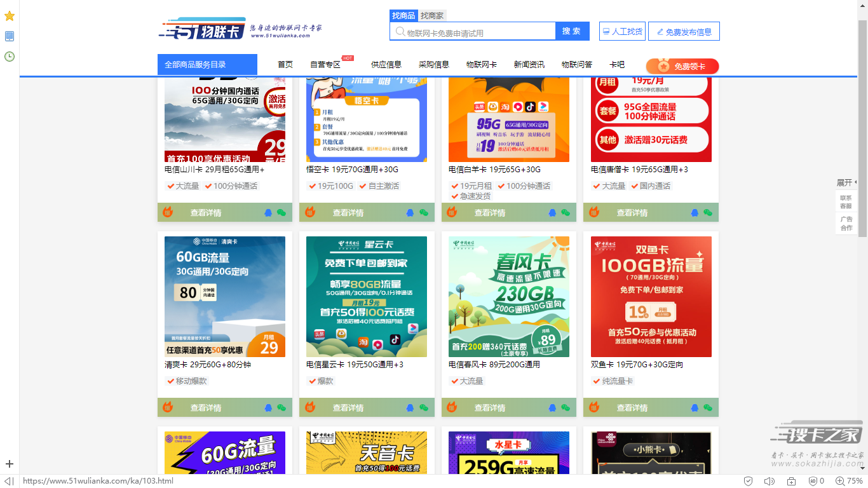The image size is (868, 488).
Task: Click QQ icon on 悟空卡 card
Action: [410, 213]
